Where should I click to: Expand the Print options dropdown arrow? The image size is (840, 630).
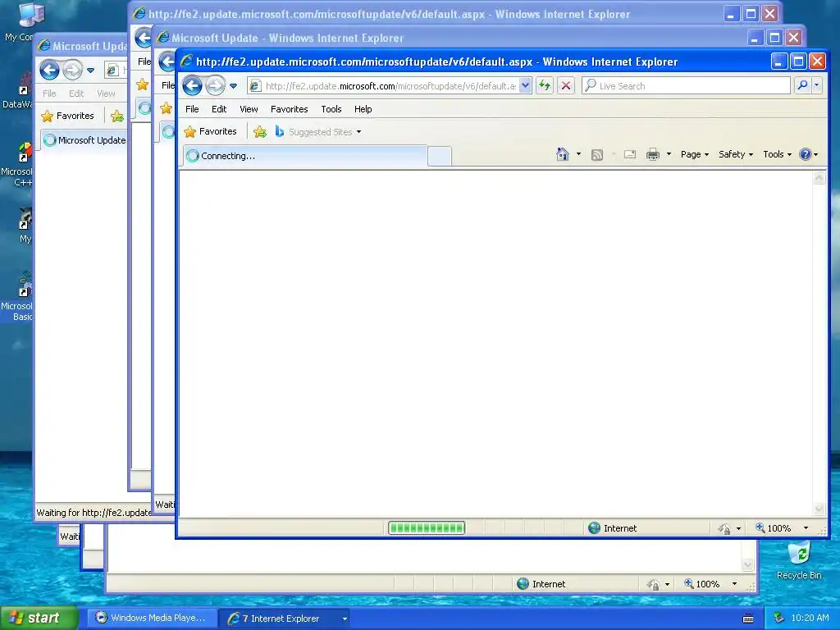pos(669,154)
